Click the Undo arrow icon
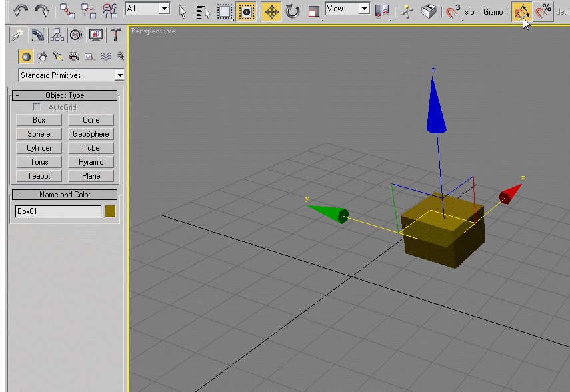The image size is (570, 392). point(21,11)
